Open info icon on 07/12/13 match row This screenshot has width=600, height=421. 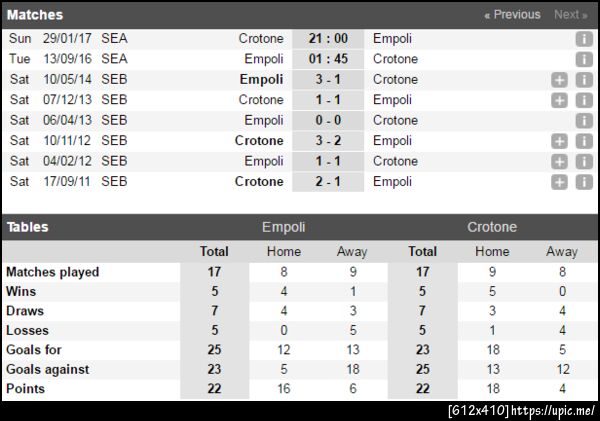coord(584,100)
